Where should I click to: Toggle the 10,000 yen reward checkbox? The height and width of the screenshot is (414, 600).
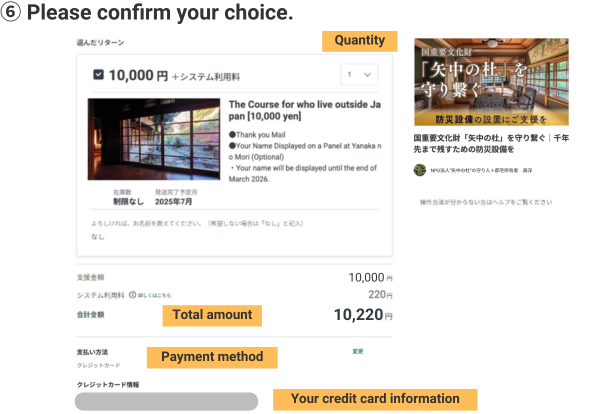(97, 74)
